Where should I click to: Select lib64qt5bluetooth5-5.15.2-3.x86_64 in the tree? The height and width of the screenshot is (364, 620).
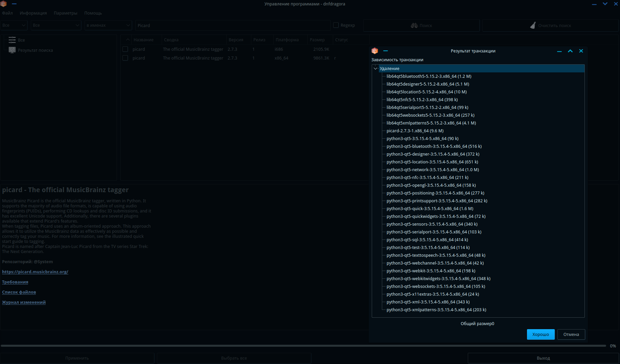click(x=429, y=76)
